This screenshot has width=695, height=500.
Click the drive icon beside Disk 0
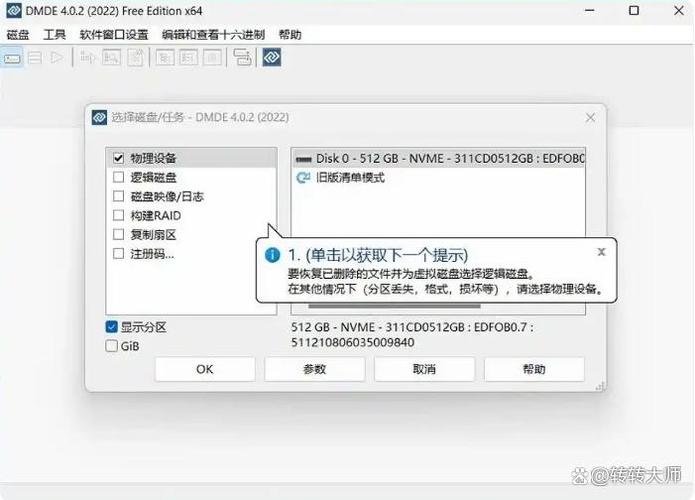304,159
